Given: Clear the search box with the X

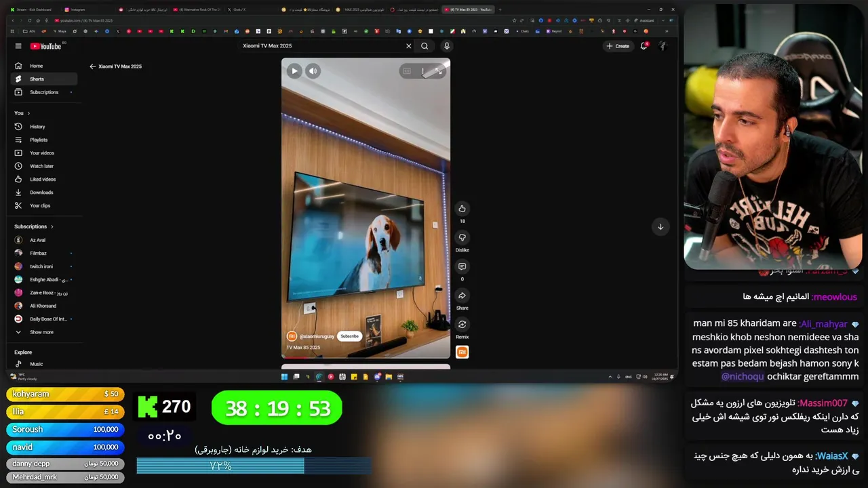Looking at the screenshot, I should click(x=408, y=46).
